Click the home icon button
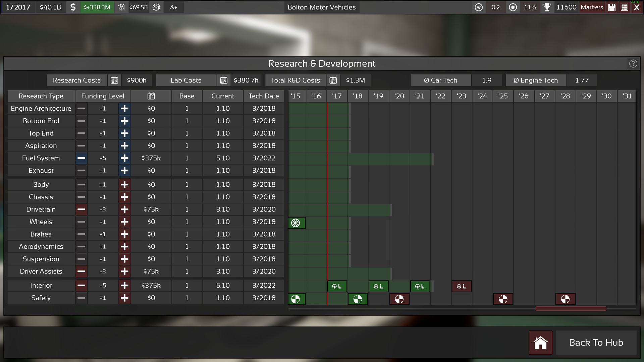 540,343
